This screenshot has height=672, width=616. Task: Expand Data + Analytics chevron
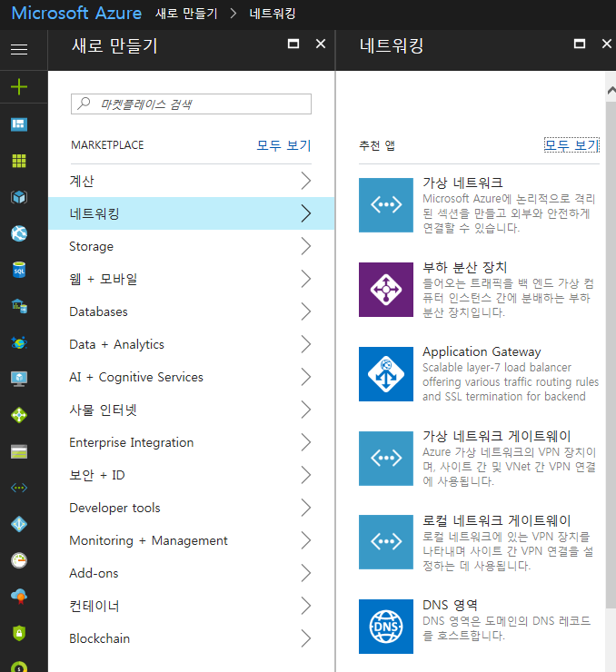(305, 344)
